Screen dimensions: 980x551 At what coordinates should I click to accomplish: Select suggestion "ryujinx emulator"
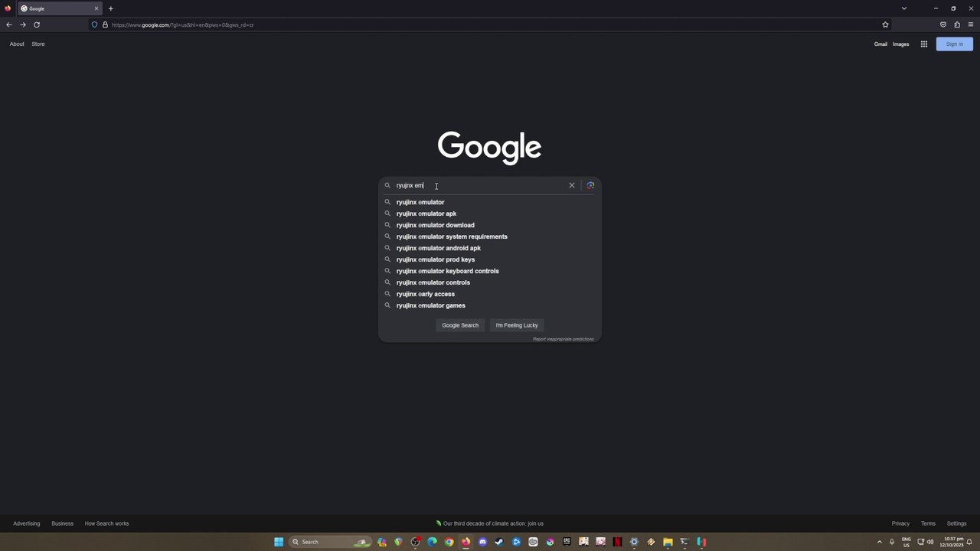490,202
